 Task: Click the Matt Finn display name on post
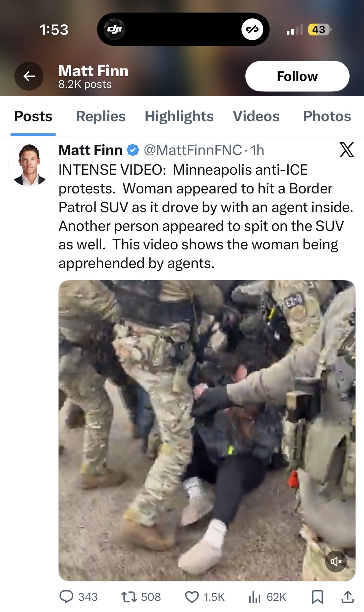pos(90,150)
